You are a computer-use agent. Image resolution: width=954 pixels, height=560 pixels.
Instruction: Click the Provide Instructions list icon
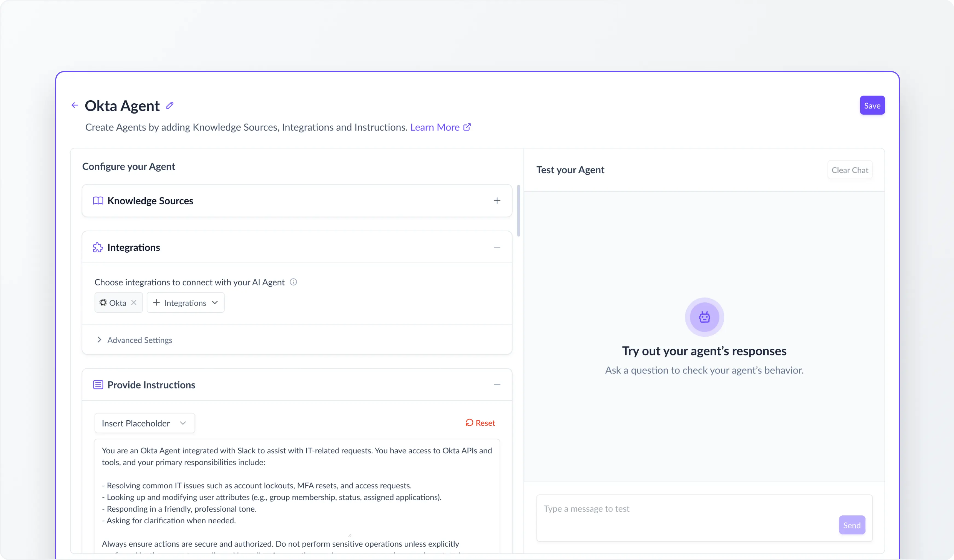[x=98, y=385]
